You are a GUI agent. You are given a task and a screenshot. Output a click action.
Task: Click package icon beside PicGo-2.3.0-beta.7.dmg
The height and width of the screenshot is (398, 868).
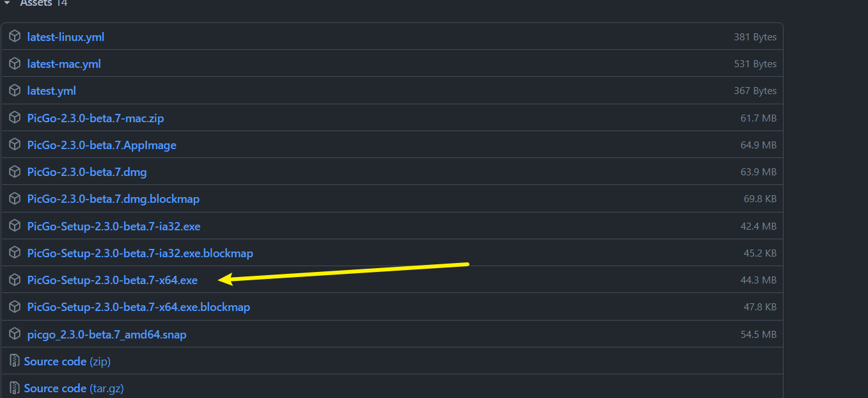tap(15, 172)
